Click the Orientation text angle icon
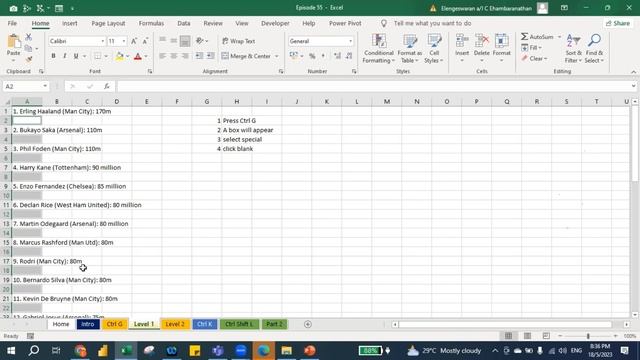The width and height of the screenshot is (640, 360). point(200,41)
